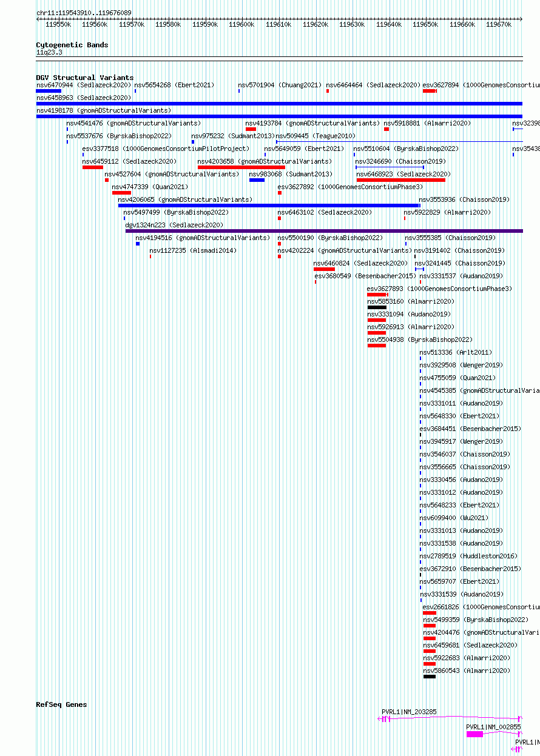The width and height of the screenshot is (540, 756).
Task: Click red bar under nsv6468923
Action: point(401,180)
